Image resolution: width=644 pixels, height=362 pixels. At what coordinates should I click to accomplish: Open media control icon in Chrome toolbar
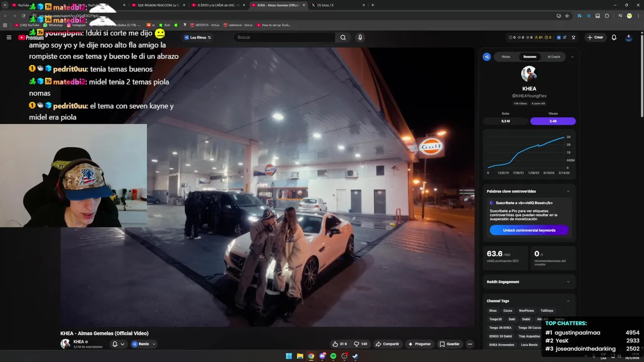click(x=620, y=16)
